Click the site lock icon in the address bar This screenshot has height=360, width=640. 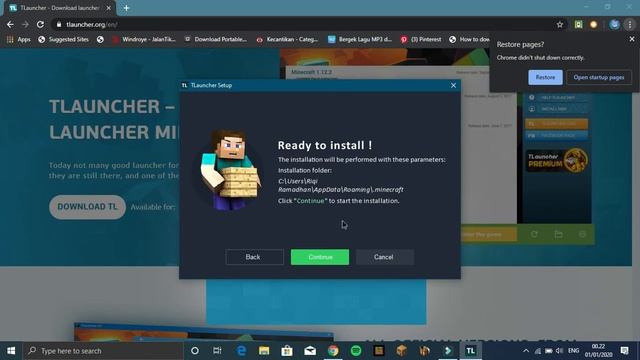pos(59,24)
